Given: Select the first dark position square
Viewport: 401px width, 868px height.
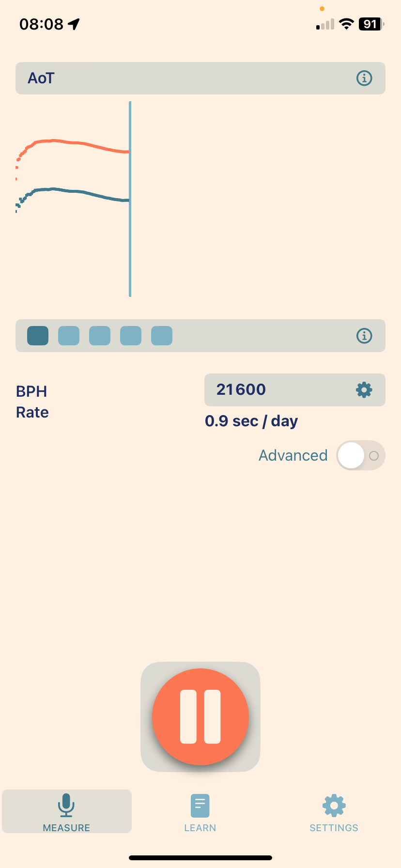Looking at the screenshot, I should [38, 336].
